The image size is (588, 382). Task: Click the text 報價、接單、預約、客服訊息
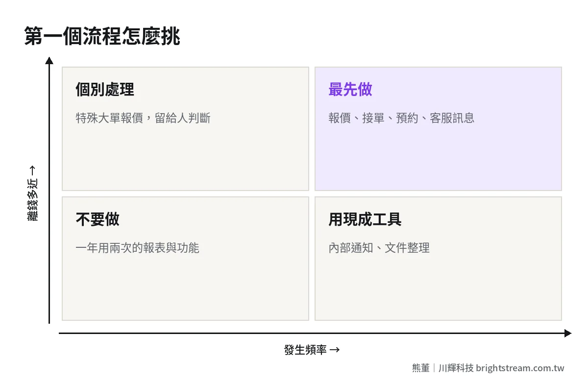(x=401, y=118)
